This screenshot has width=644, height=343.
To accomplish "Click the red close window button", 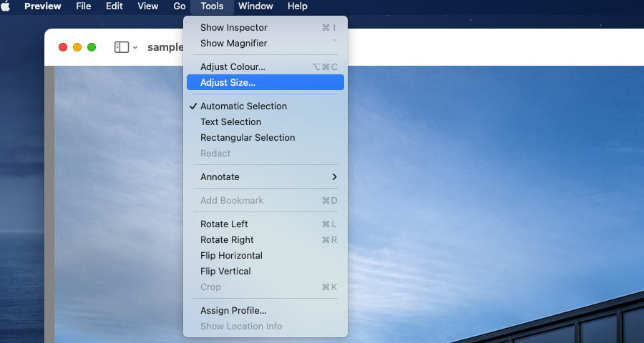I will click(63, 47).
